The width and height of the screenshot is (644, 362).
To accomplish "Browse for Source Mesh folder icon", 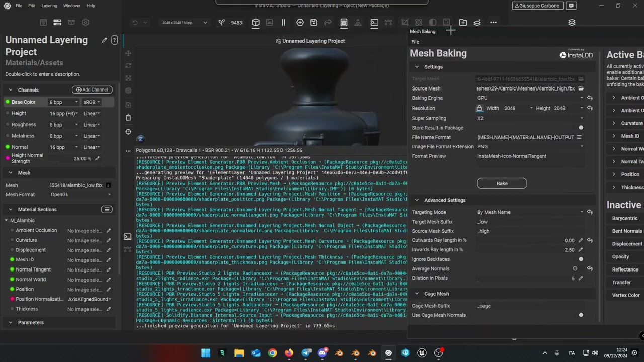I will coord(581,88).
